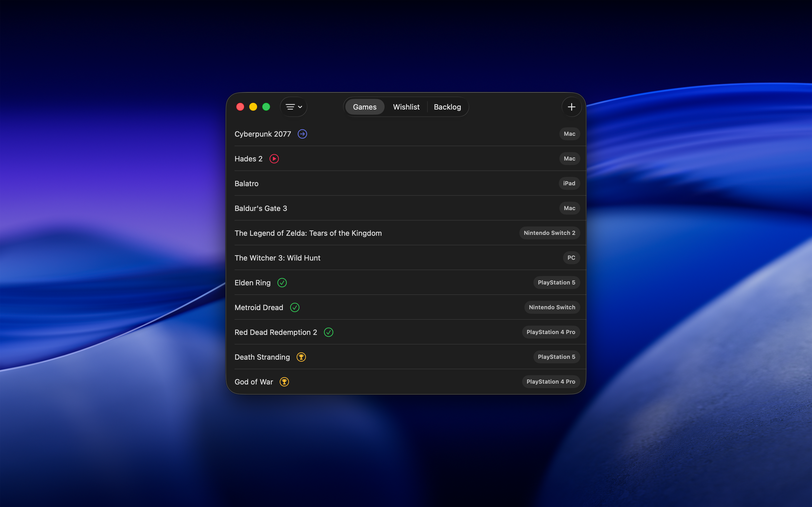Open The Legend of Zelda: Tears of the Kingdom entry
The height and width of the screenshot is (507, 812).
click(x=308, y=233)
